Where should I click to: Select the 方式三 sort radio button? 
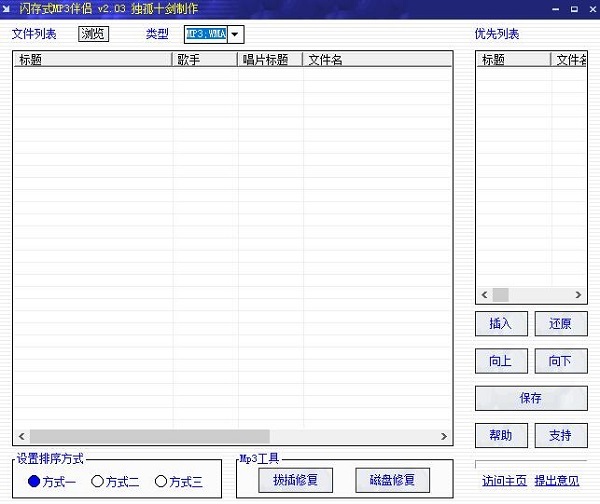[161, 482]
